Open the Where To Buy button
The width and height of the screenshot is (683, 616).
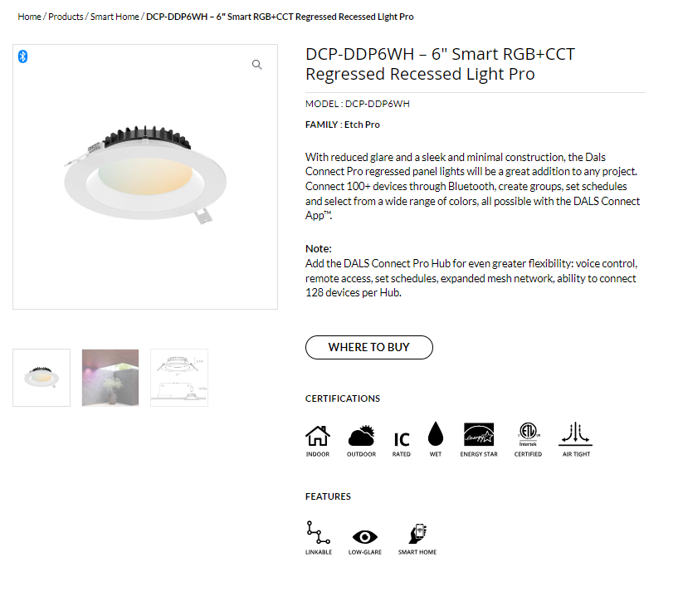(369, 347)
